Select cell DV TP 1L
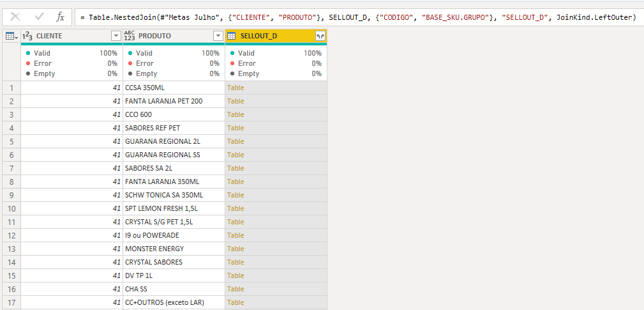This screenshot has height=310, width=644. click(x=174, y=275)
